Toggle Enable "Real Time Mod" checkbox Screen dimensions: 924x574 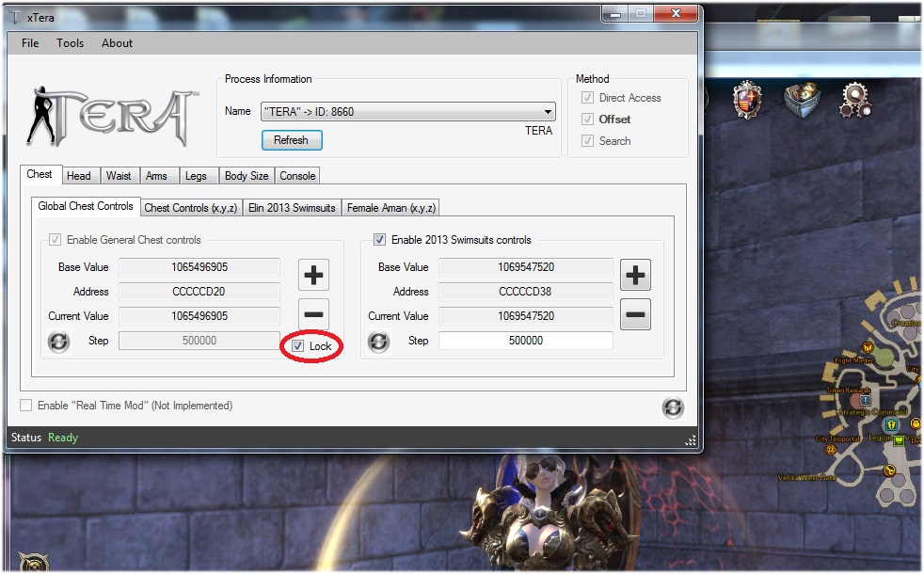[x=26, y=406]
